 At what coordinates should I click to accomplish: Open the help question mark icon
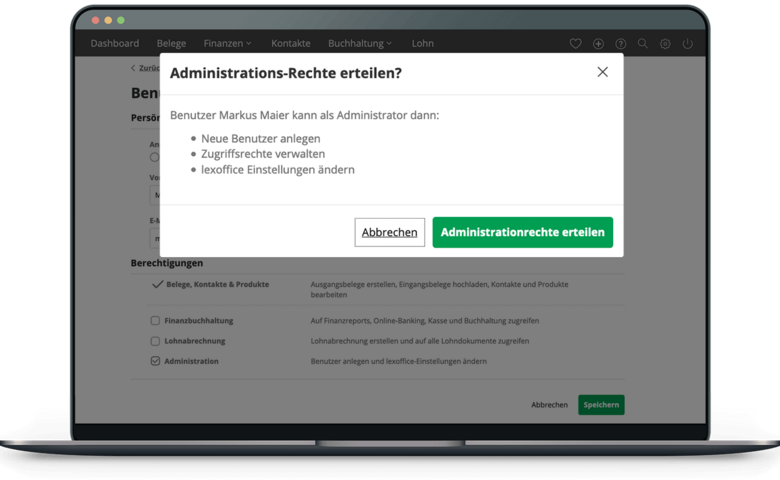[621, 44]
